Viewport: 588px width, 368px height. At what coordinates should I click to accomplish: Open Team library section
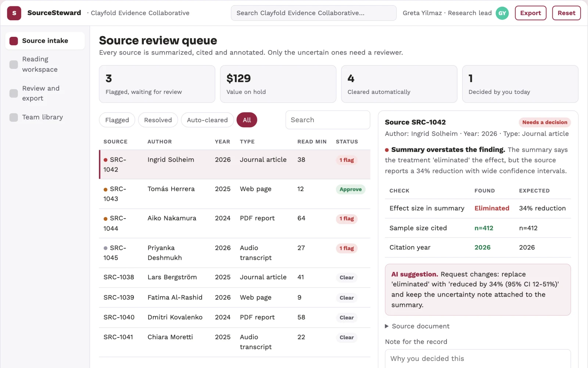pos(45,117)
